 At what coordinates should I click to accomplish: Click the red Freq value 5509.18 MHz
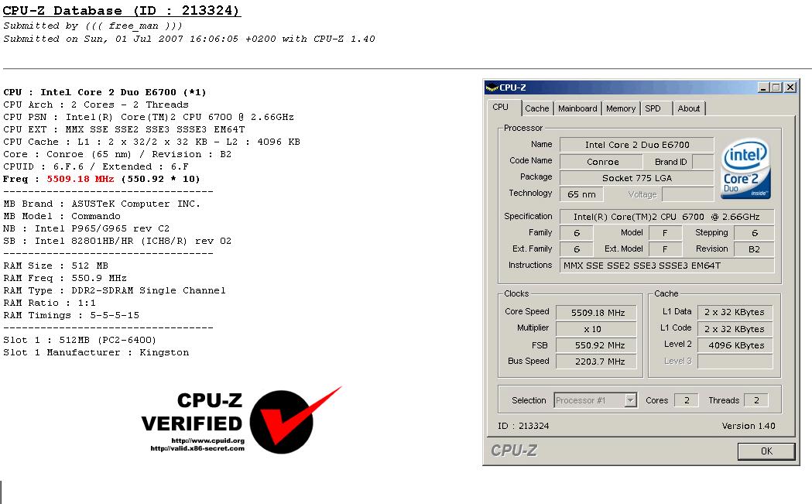point(81,179)
